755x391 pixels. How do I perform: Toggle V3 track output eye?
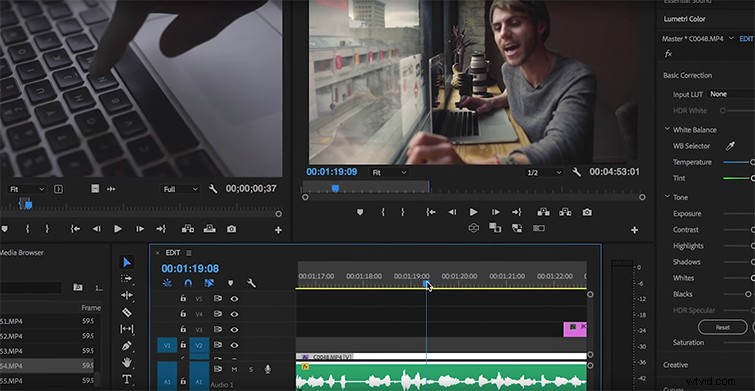tap(234, 329)
